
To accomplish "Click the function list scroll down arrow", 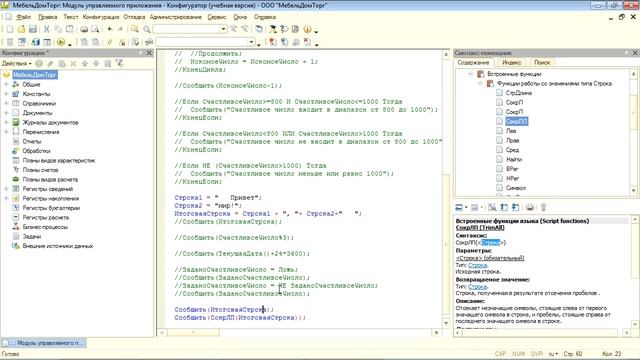I will [x=633, y=191].
